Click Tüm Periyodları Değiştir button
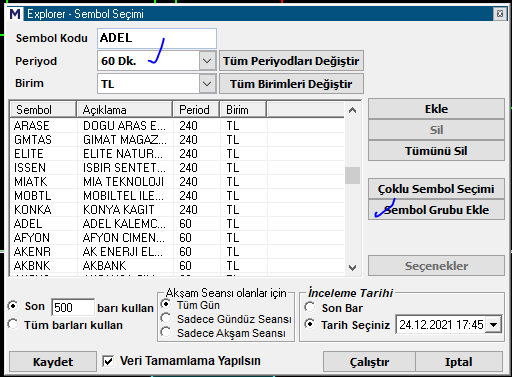 point(291,61)
